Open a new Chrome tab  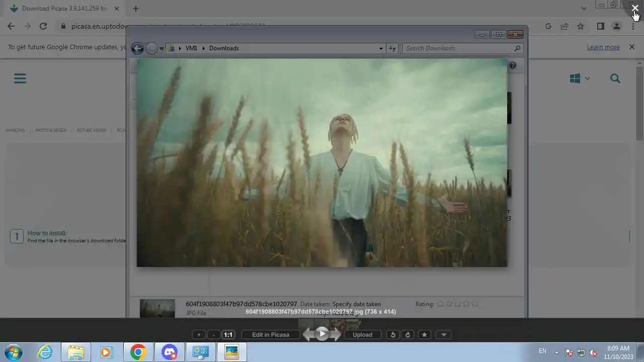[x=135, y=9]
